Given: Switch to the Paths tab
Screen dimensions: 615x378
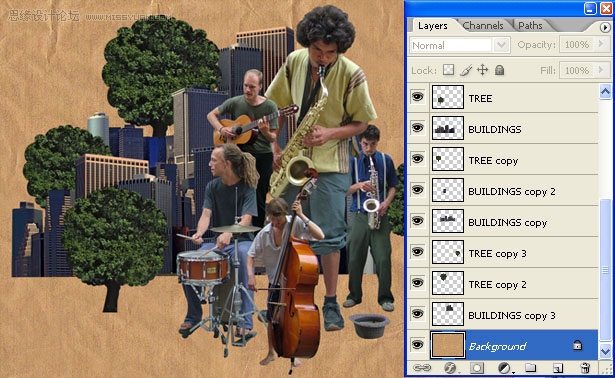Looking at the screenshot, I should coord(530,25).
